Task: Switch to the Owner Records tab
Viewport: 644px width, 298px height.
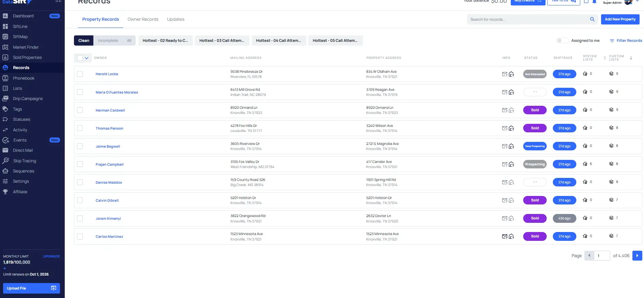Action: coord(143,19)
